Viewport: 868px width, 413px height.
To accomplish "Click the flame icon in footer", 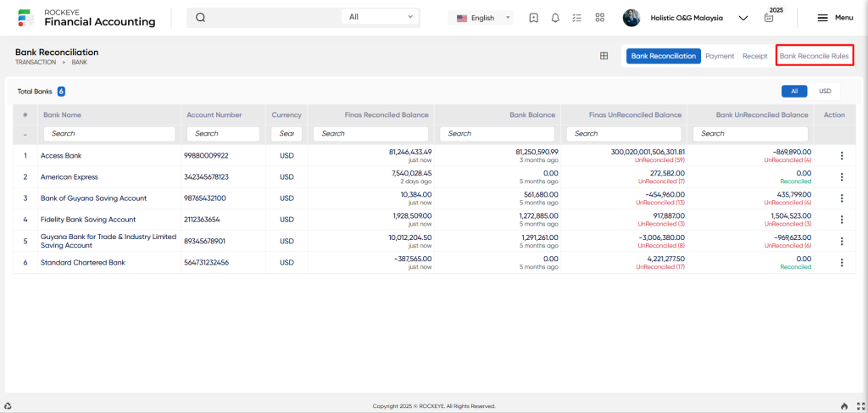I will [x=844, y=406].
